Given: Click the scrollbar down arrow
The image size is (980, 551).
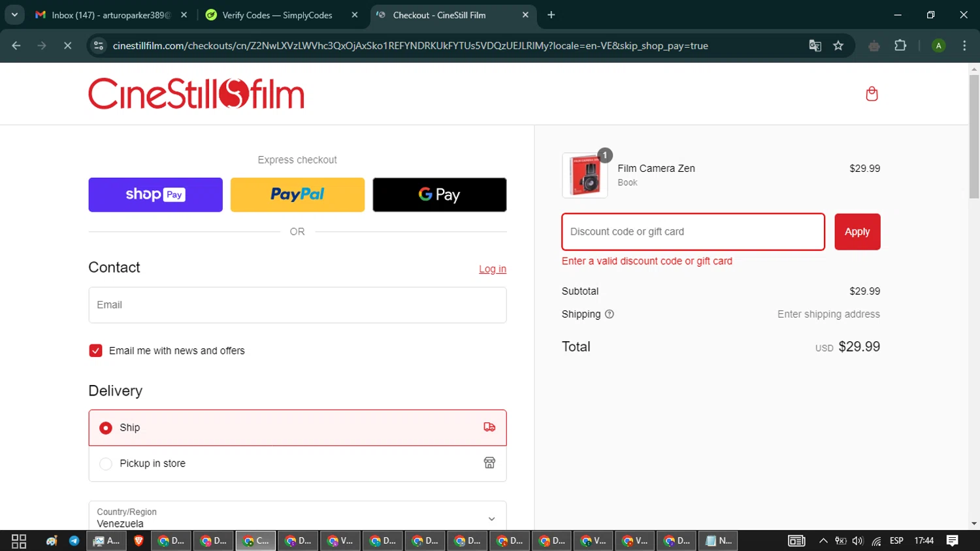Looking at the screenshot, I should (x=974, y=524).
